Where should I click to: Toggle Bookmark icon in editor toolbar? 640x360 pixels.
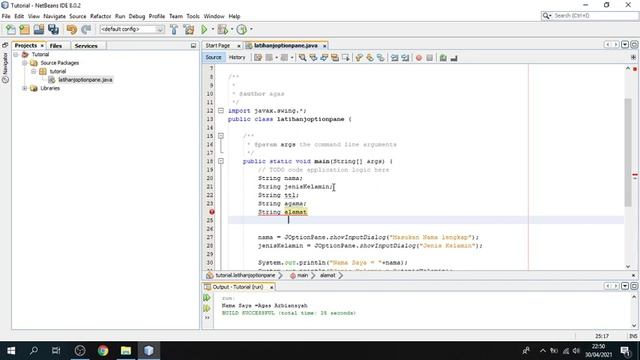(380, 58)
